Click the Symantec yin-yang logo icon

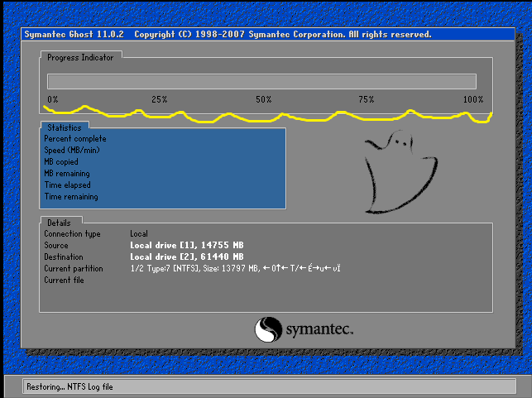pyautogui.click(x=269, y=329)
